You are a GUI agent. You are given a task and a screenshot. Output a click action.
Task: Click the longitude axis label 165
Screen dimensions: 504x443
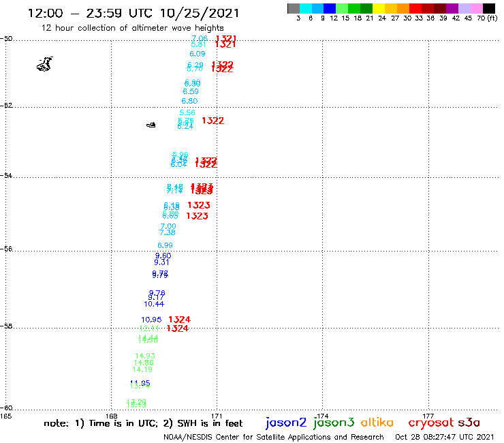[5, 416]
